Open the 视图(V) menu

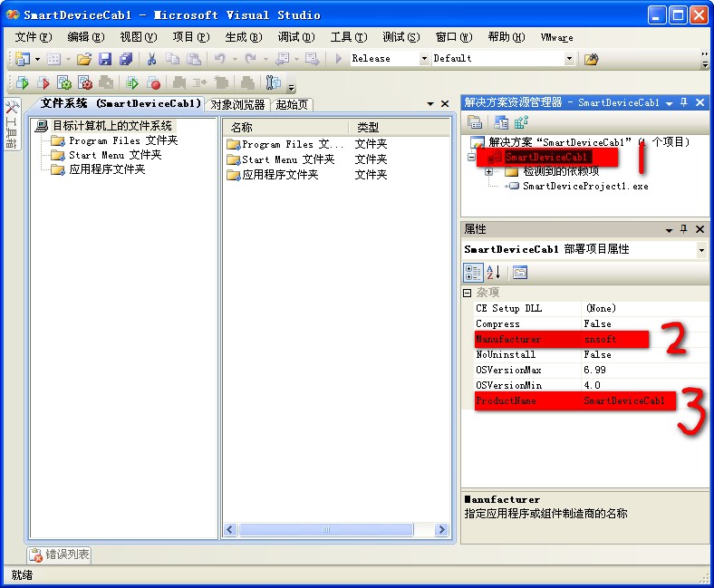(139, 37)
